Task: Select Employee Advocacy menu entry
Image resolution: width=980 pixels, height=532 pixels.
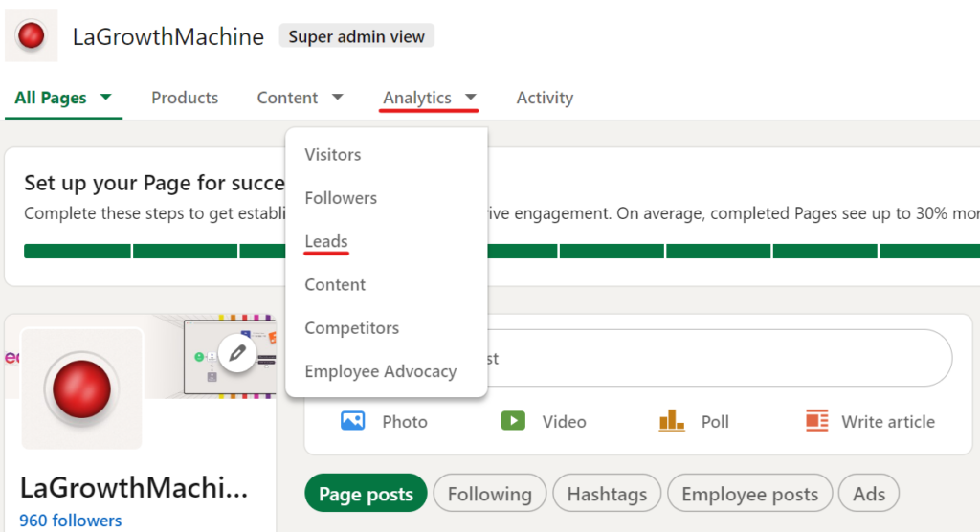Action: click(x=381, y=371)
